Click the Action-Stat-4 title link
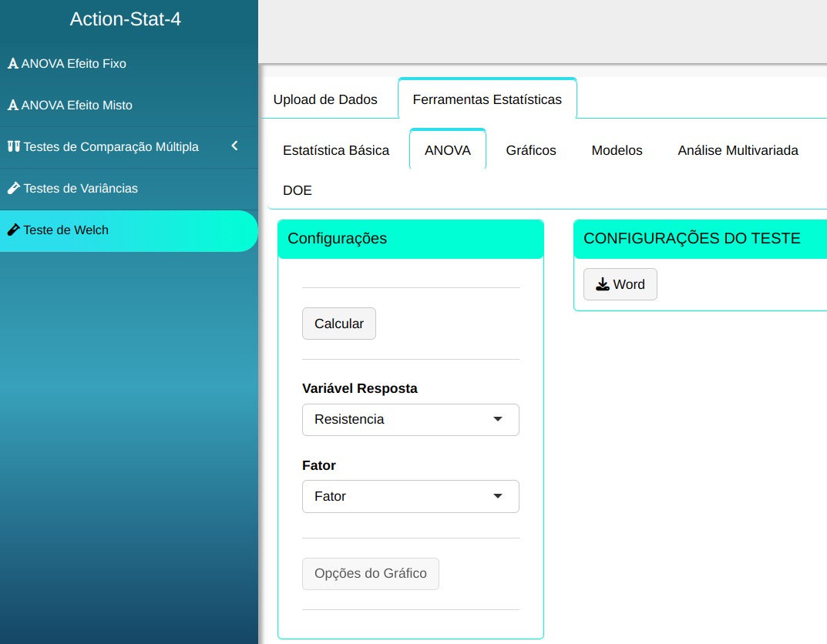Viewport: 827px width, 644px height. click(126, 19)
